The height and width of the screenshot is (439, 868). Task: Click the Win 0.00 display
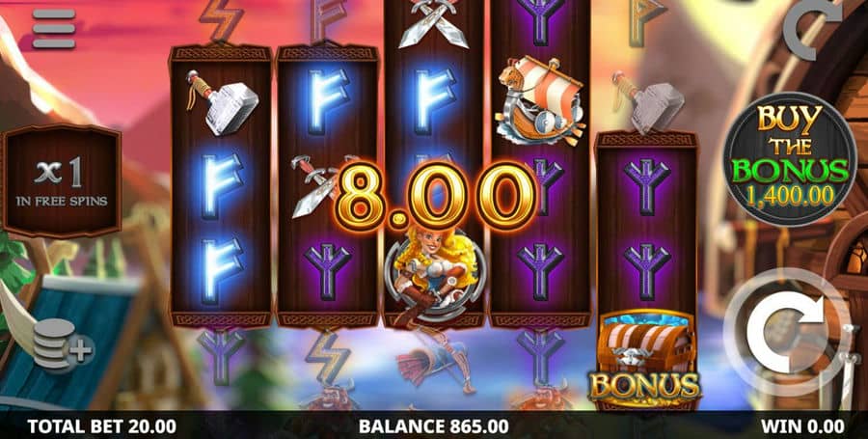coord(802,425)
